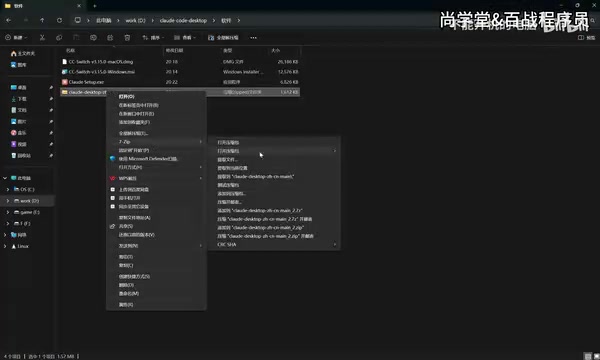Click work (D:) in the breadcrumb path

tap(135, 20)
